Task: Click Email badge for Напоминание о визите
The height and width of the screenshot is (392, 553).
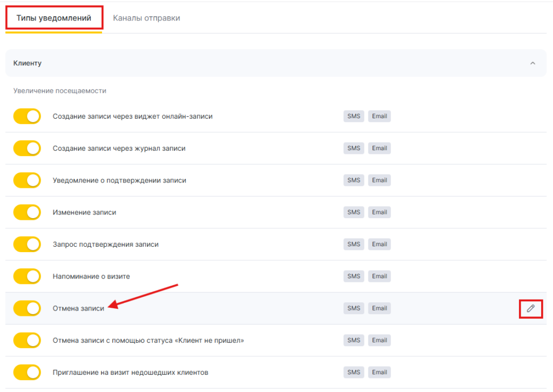Action: [379, 276]
